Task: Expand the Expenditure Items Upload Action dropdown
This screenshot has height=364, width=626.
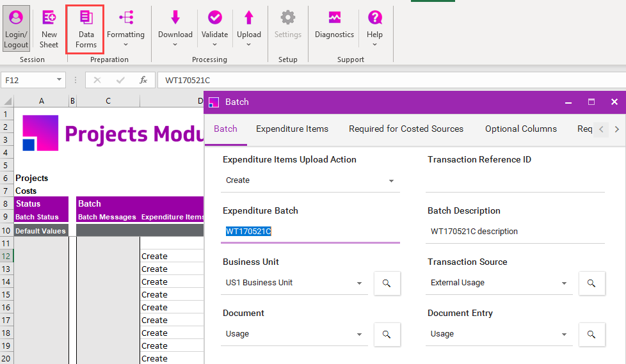Action: click(x=391, y=181)
